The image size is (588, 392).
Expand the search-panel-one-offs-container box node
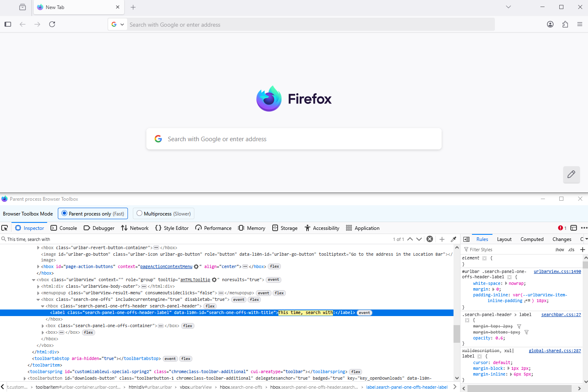43,326
